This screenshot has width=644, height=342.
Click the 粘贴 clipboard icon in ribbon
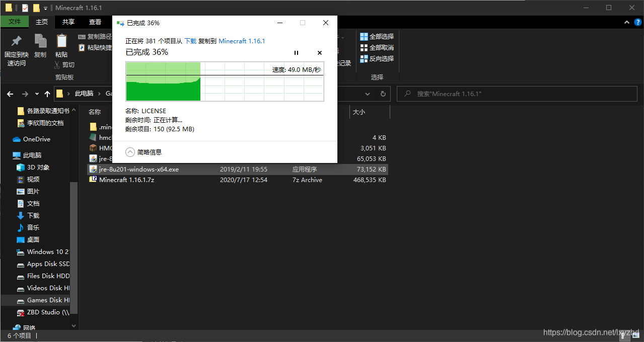61,41
